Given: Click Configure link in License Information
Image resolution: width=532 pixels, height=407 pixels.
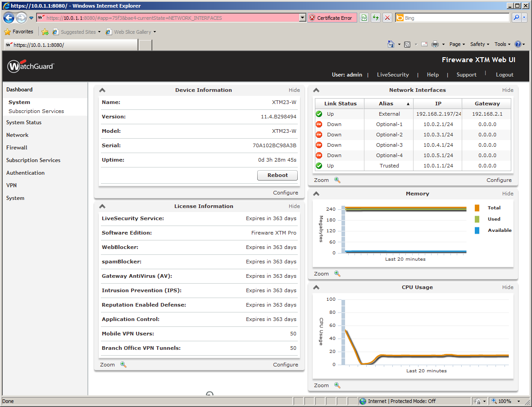Looking at the screenshot, I should (x=286, y=365).
